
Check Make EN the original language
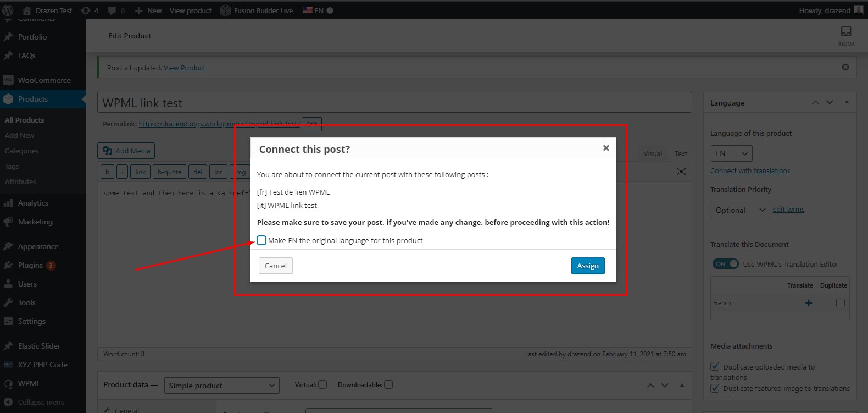(261, 240)
